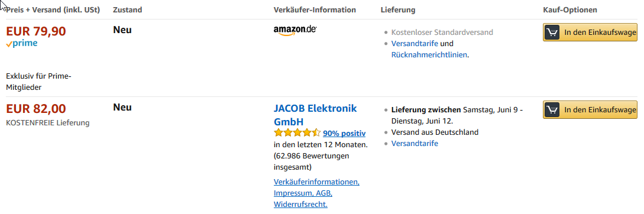Image resolution: width=644 pixels, height=214 pixels.
Task: Click the Verkäufer-Information column header
Action: click(315, 10)
